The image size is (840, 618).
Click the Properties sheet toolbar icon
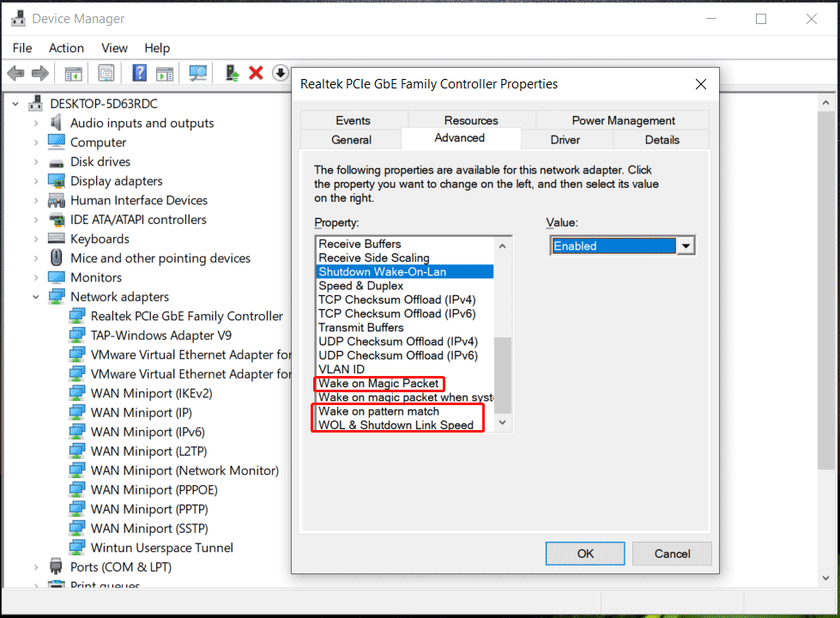tap(106, 73)
